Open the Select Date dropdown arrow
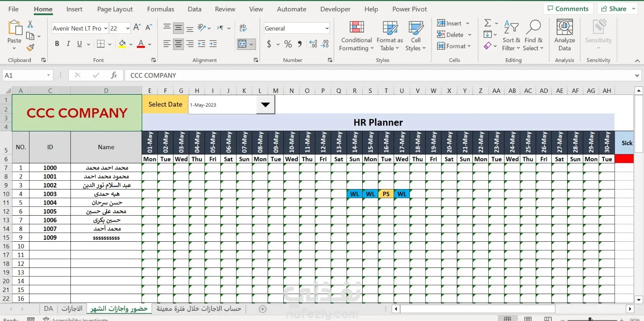644x321 pixels. click(265, 105)
